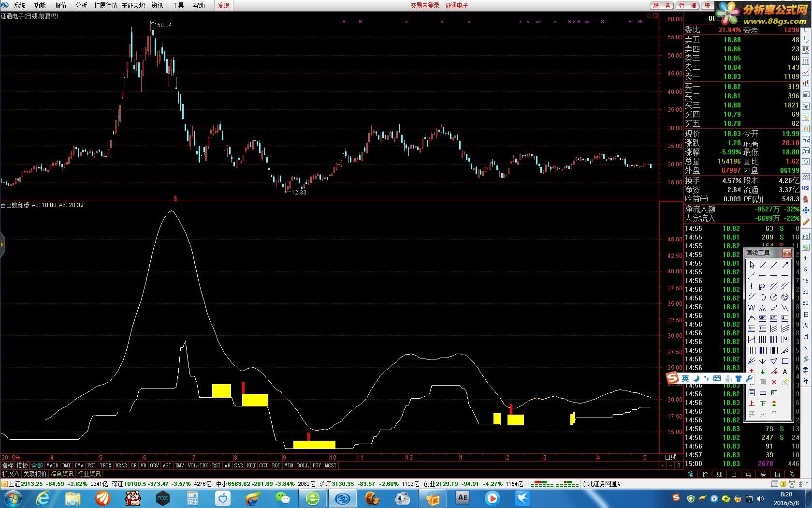The width and height of the screenshot is (812, 508).
Task: Select the vertical line drawing tool
Action: [x=751, y=286]
